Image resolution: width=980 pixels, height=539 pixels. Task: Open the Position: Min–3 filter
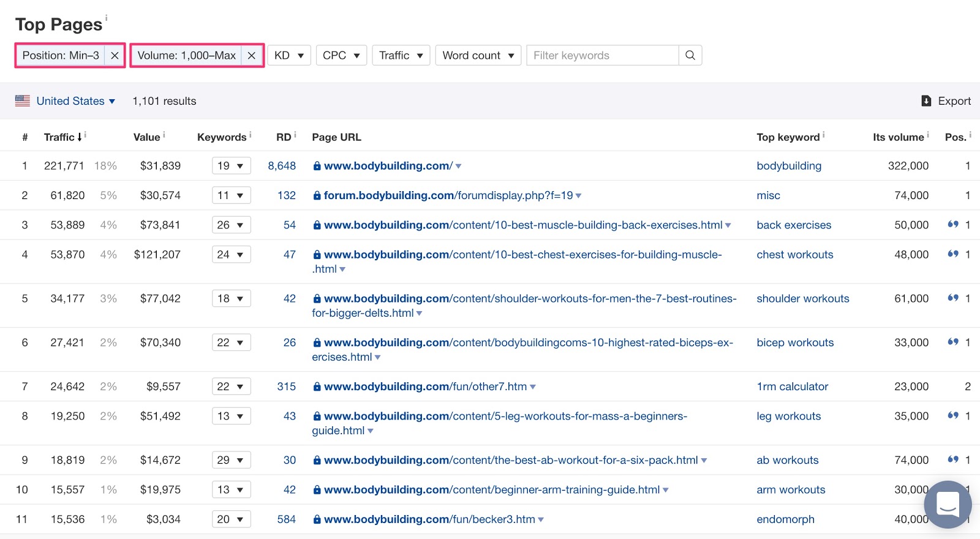click(x=61, y=56)
